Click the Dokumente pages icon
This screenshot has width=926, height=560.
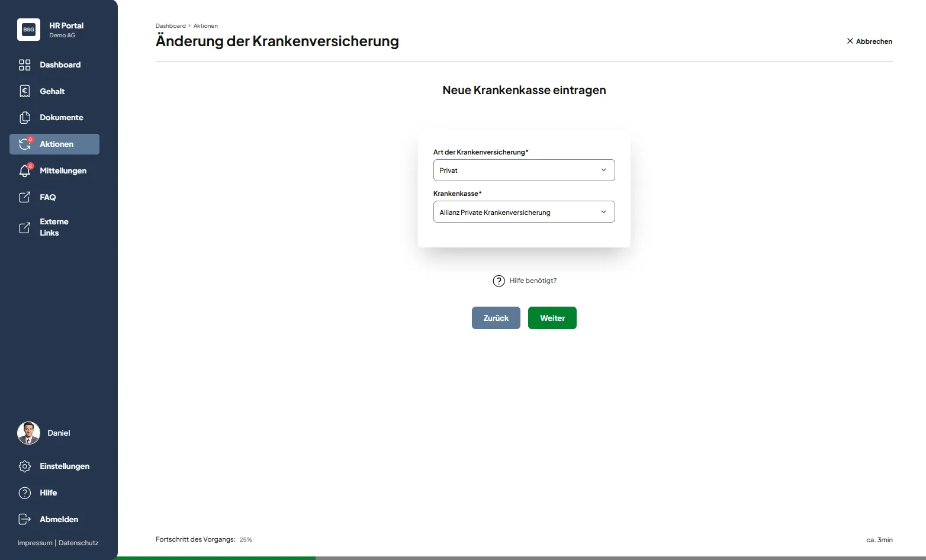[25, 118]
